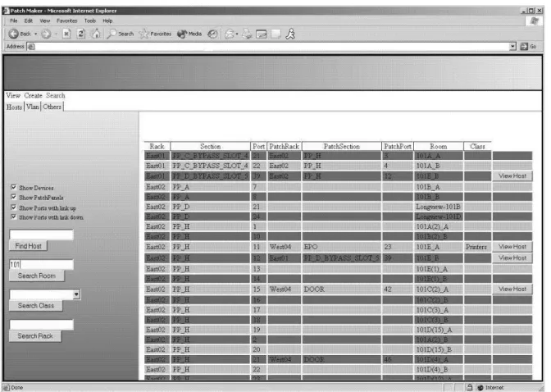Open the Back button history dropdown arrow
The height and width of the screenshot is (392, 551).
tap(35, 34)
